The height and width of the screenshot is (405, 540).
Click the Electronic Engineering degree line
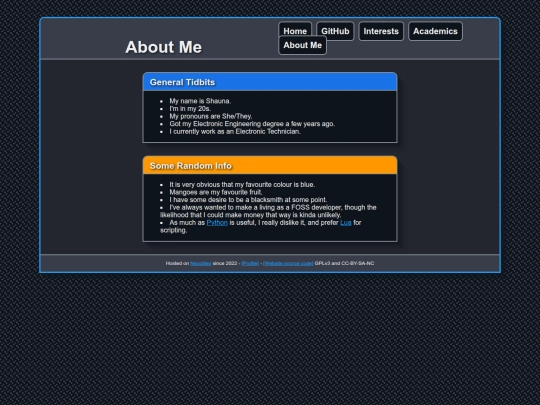252,124
